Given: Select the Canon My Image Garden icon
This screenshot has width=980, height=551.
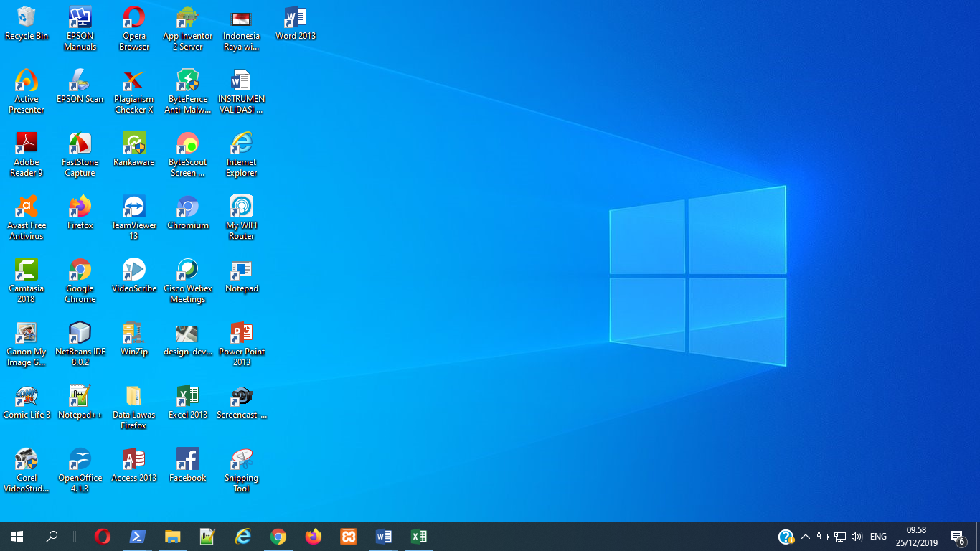Looking at the screenshot, I should (27, 344).
